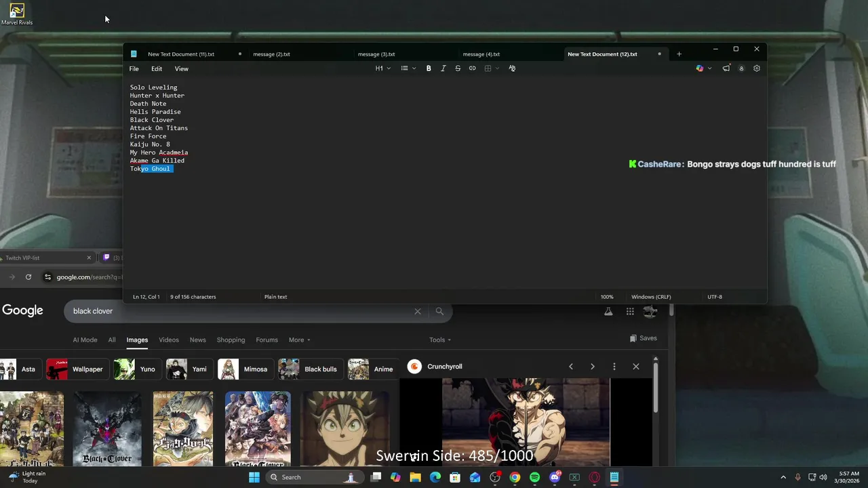Viewport: 868px width, 488px height.
Task: Expand the H1 heading dropdown
Action: point(383,68)
